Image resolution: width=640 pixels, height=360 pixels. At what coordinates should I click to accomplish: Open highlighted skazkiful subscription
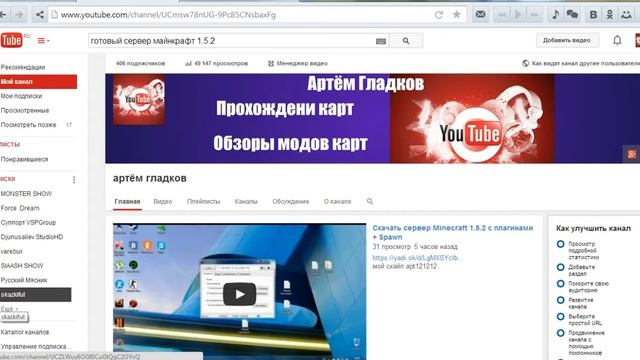[36, 294]
